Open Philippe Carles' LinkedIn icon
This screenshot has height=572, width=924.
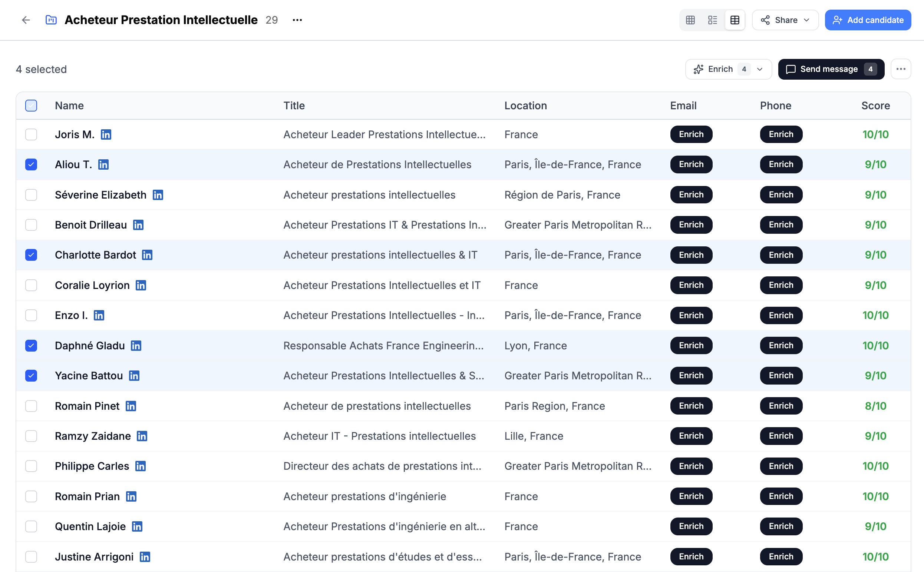pos(140,466)
